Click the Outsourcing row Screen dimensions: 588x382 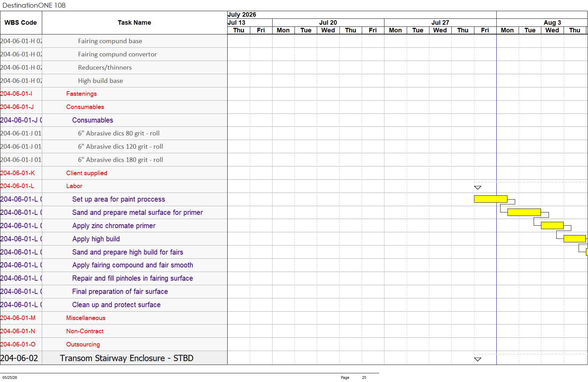[114, 344]
